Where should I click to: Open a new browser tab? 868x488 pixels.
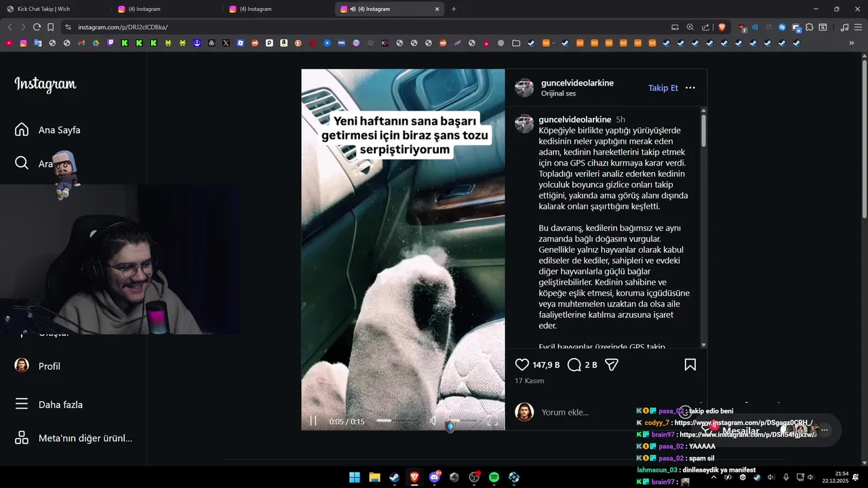click(x=454, y=9)
